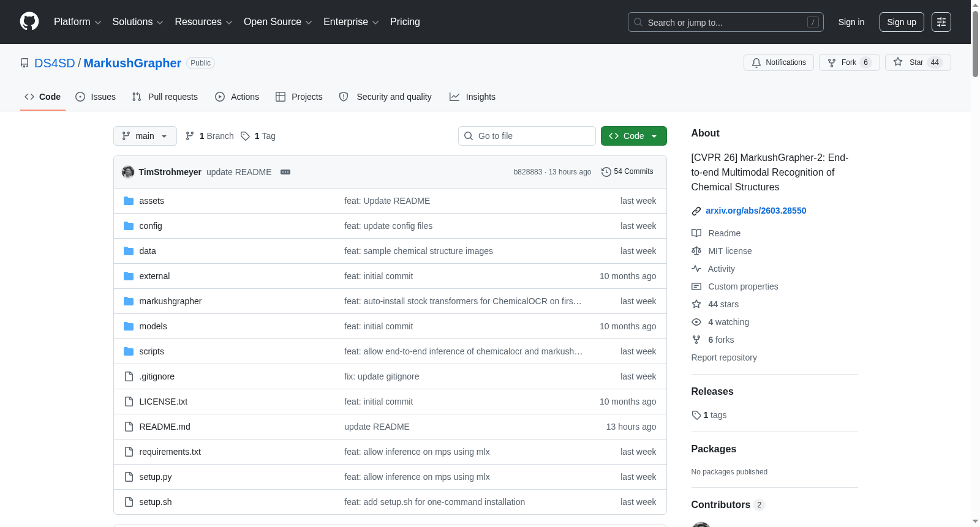Click the assets folder icon
The height and width of the screenshot is (527, 980).
point(129,201)
